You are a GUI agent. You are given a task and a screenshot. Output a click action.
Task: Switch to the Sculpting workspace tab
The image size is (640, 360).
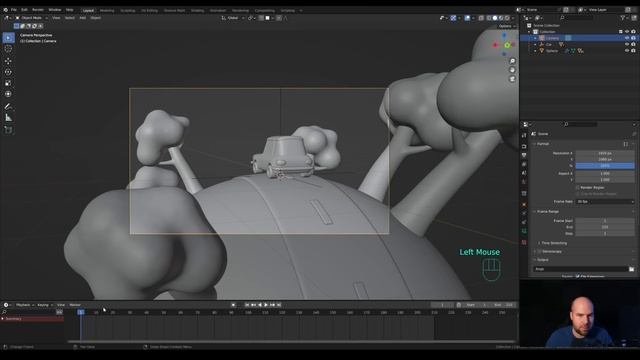(x=128, y=11)
